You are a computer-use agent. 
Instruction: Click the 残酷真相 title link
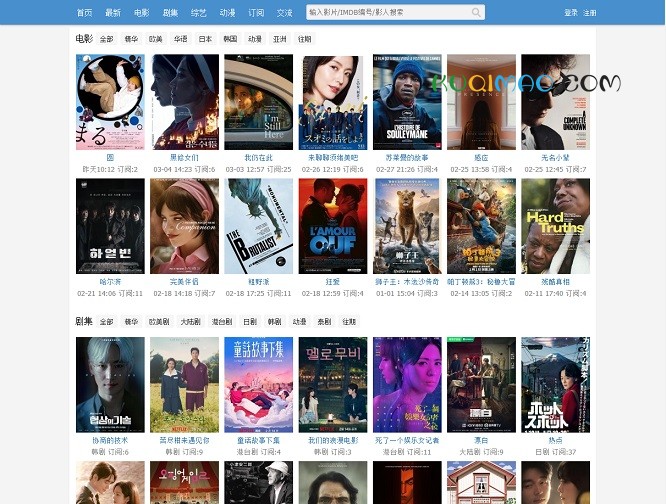tap(556, 282)
